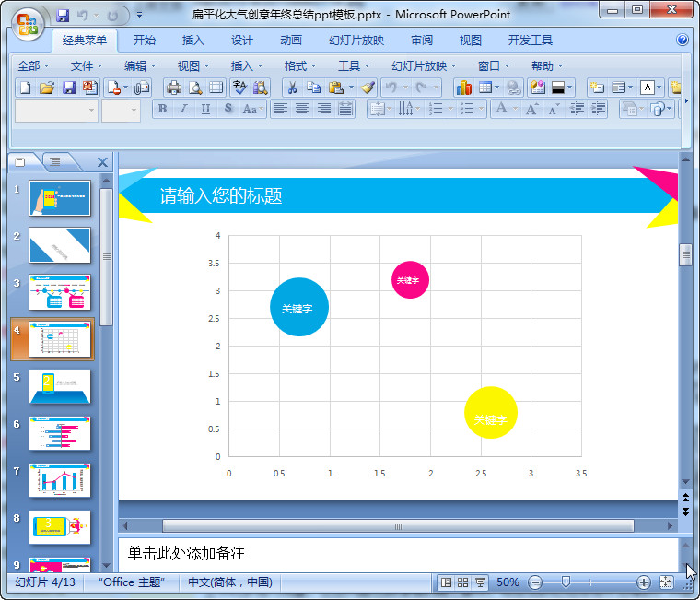Open PowerPoint Help question mark

pos(682,40)
